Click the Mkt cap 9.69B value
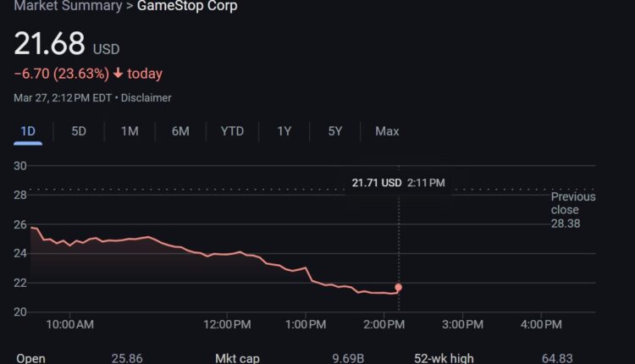 tap(347, 358)
